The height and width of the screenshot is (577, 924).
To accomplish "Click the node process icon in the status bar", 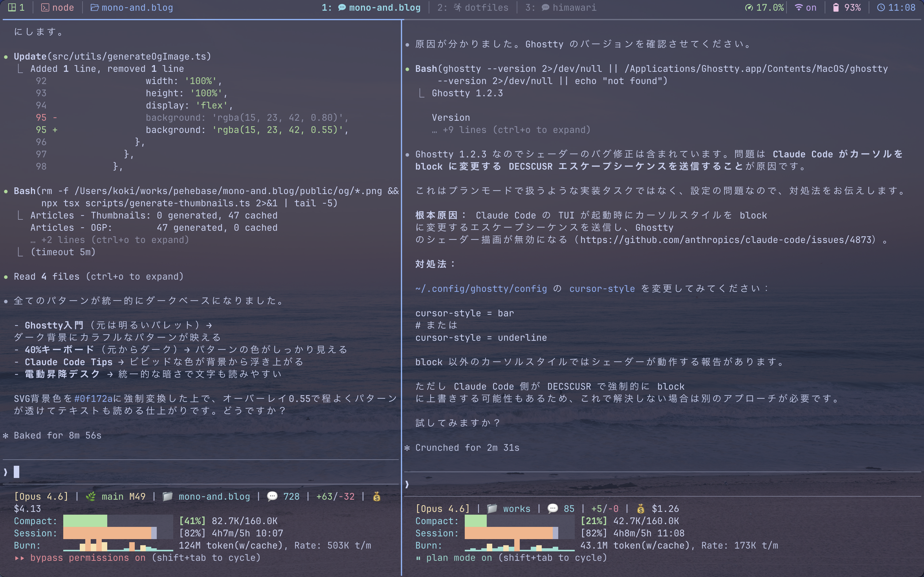I will 45,7.
